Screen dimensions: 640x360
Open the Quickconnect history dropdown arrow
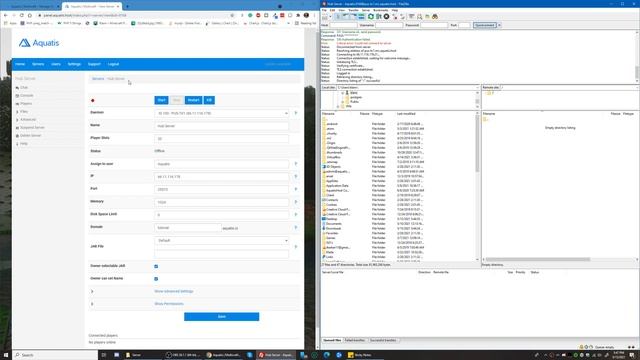499,25
